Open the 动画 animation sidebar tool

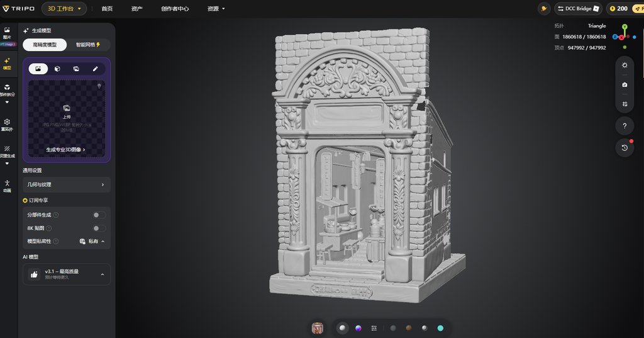point(7,186)
